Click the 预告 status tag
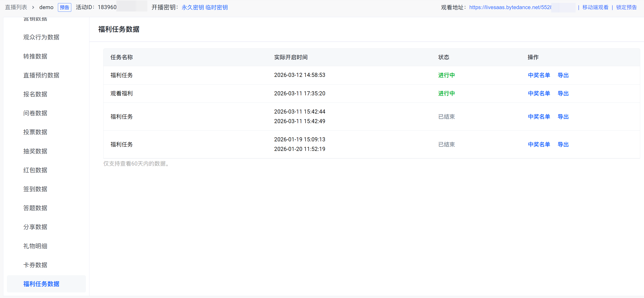Viewport: 644px width, 298px height. click(x=65, y=7)
